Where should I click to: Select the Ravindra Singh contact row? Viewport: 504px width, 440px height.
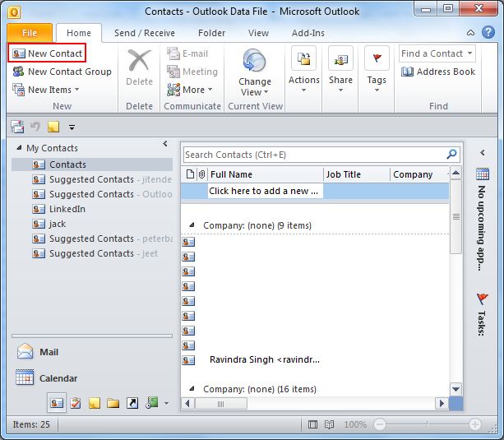(315, 359)
